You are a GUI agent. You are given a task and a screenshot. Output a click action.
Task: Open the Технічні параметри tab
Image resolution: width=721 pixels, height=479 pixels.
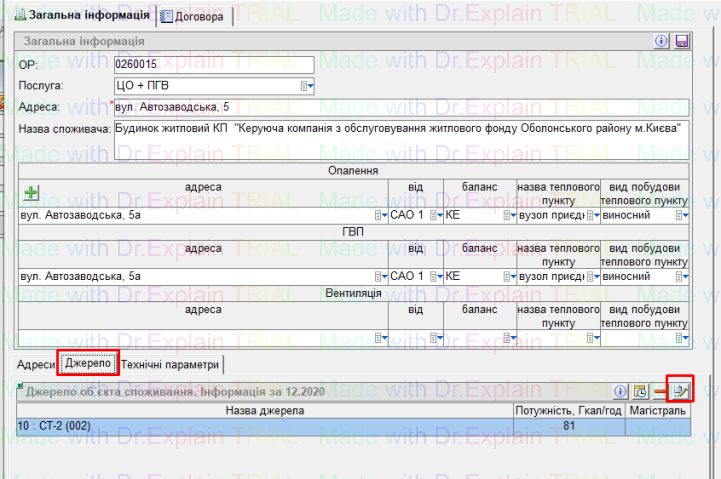click(x=170, y=365)
